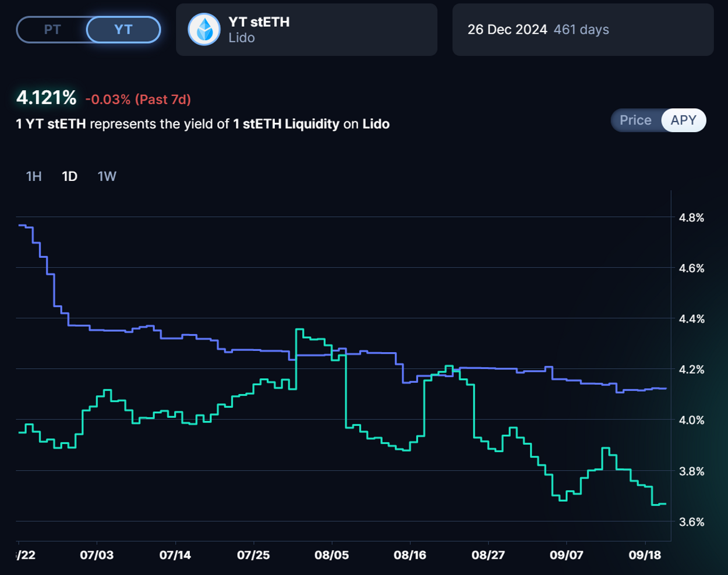Click the 4.8% label on y-axis
The width and height of the screenshot is (728, 575).
pyautogui.click(x=691, y=218)
